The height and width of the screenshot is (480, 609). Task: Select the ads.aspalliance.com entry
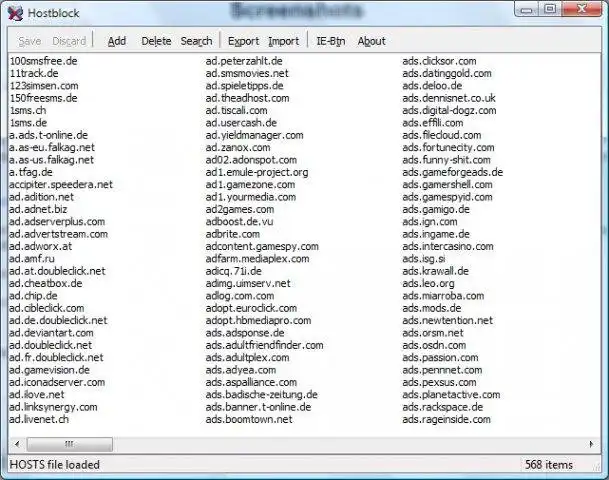pos(251,383)
